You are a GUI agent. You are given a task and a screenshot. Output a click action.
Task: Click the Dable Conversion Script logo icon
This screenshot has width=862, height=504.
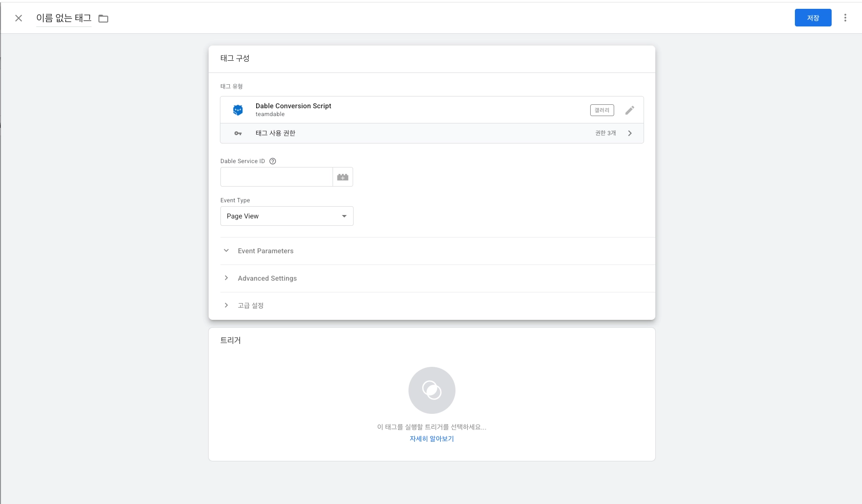tap(238, 110)
